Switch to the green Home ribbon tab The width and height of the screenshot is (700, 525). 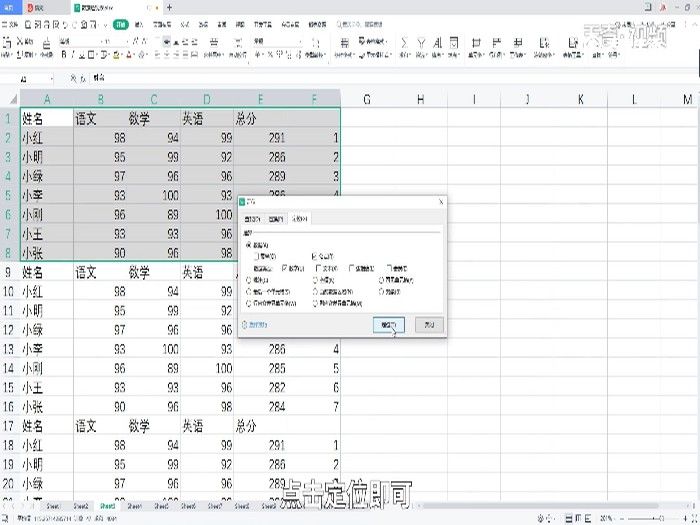pos(121,25)
